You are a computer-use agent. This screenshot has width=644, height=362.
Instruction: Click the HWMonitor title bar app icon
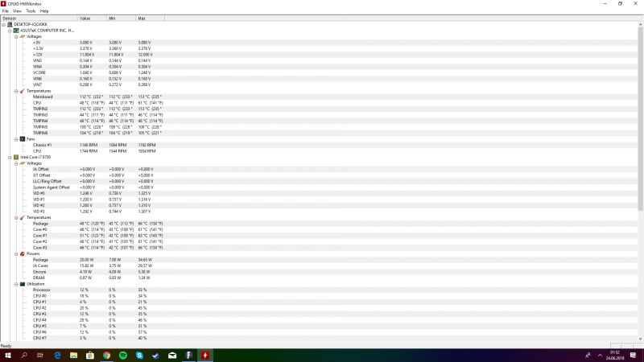3,4
